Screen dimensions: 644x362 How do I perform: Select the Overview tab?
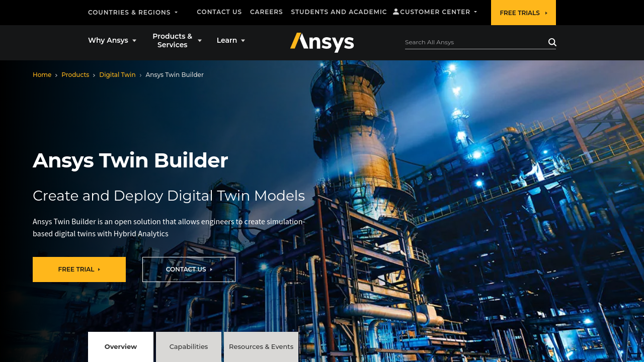[x=121, y=347]
